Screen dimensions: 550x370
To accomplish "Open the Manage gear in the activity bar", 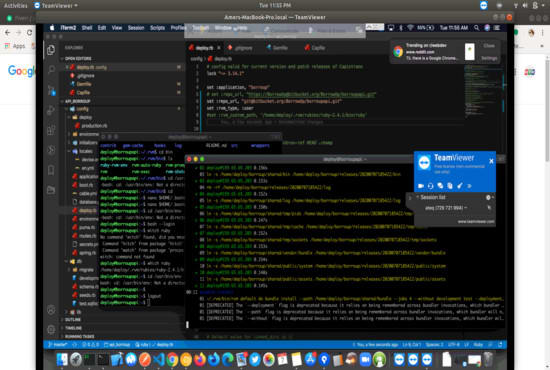I will point(51,330).
